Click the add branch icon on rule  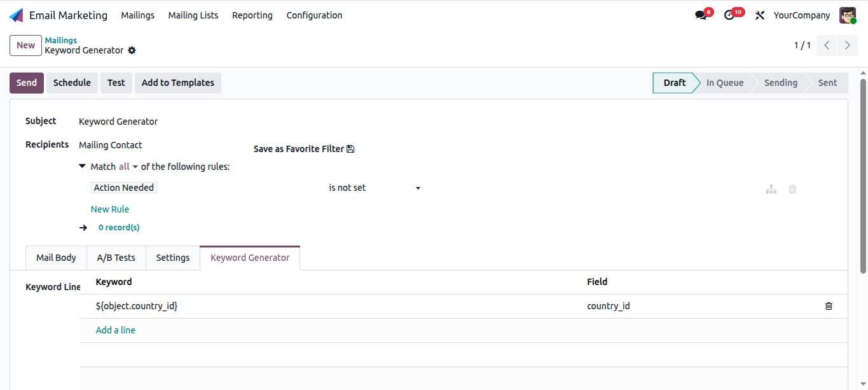coord(771,189)
